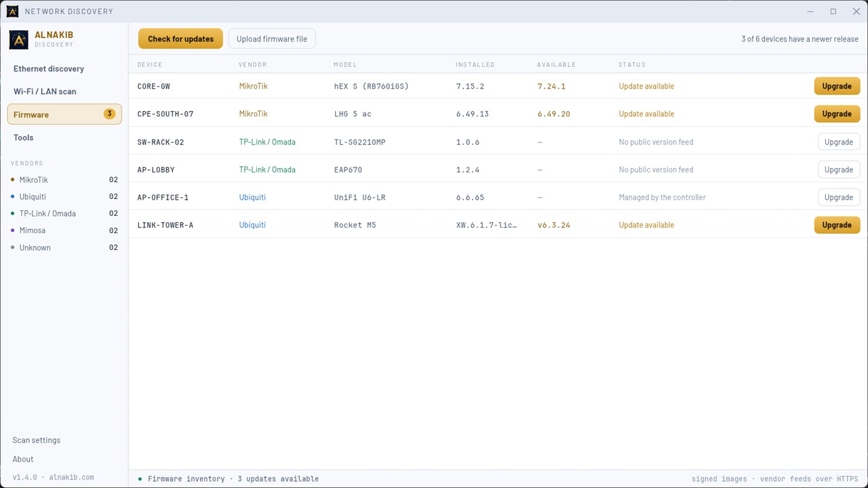Select the Firmware sidebar item
The width and height of the screenshot is (868, 488).
pos(65,114)
